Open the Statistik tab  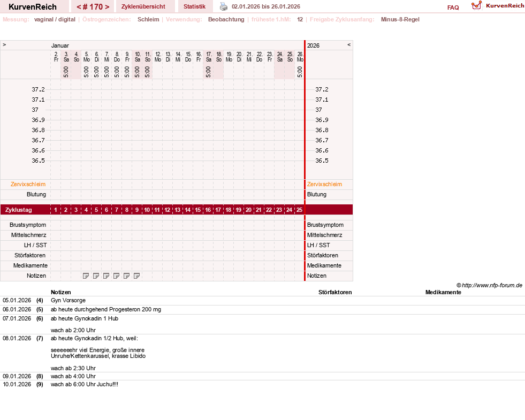194,6
